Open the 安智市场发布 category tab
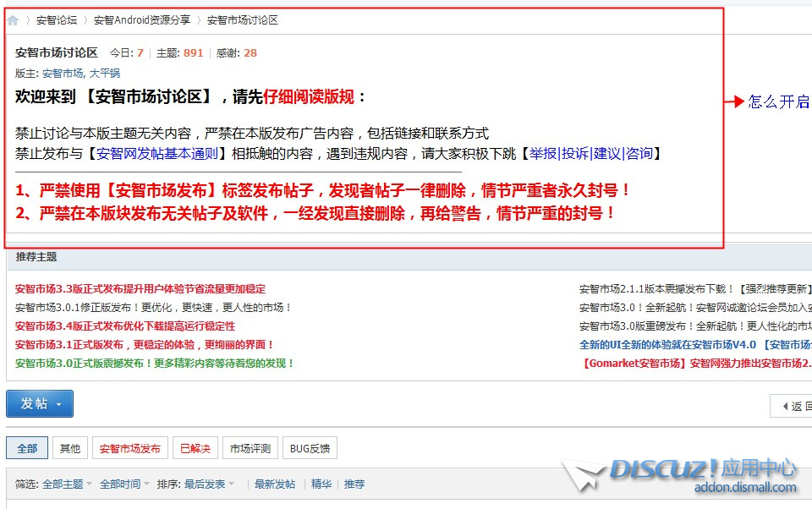Viewport: 812px width, 509px height. click(x=129, y=448)
